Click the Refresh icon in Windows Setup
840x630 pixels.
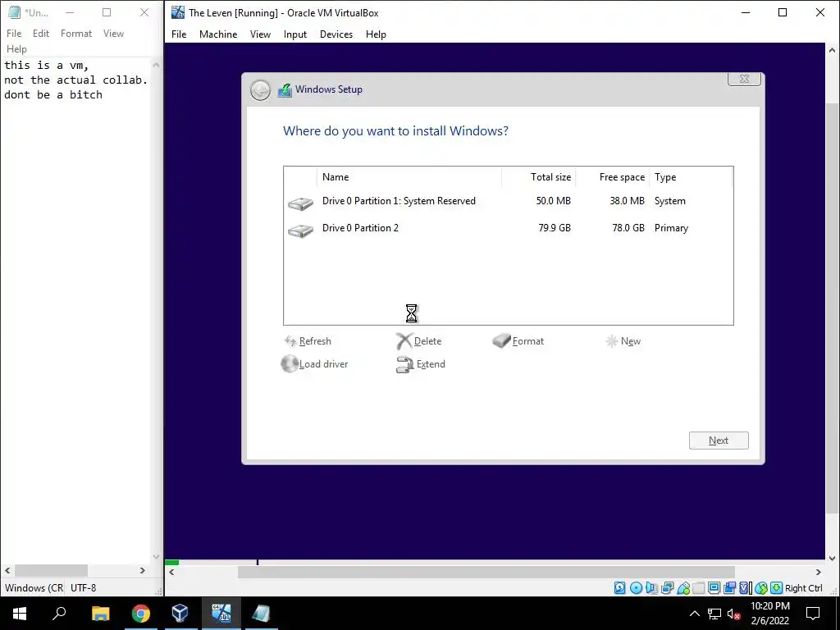point(290,341)
